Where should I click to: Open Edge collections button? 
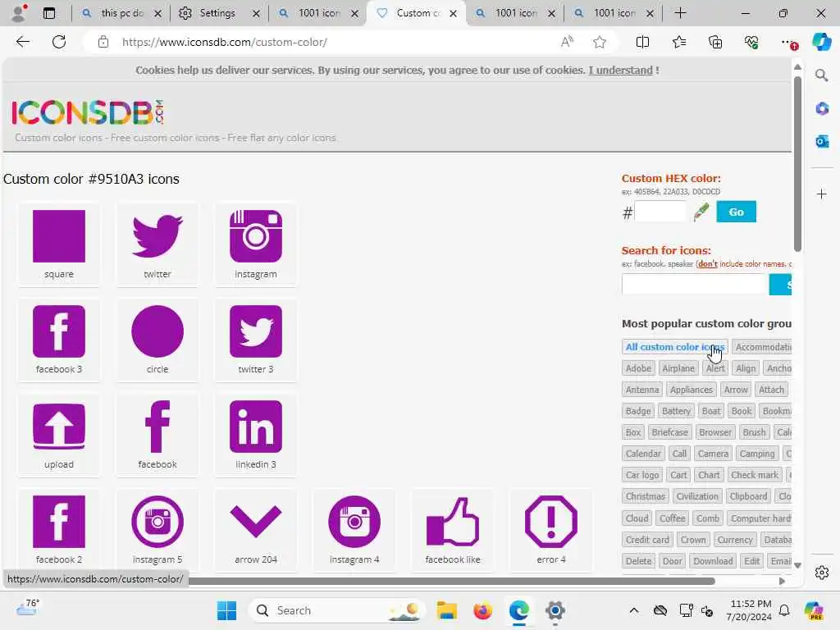[x=715, y=42]
